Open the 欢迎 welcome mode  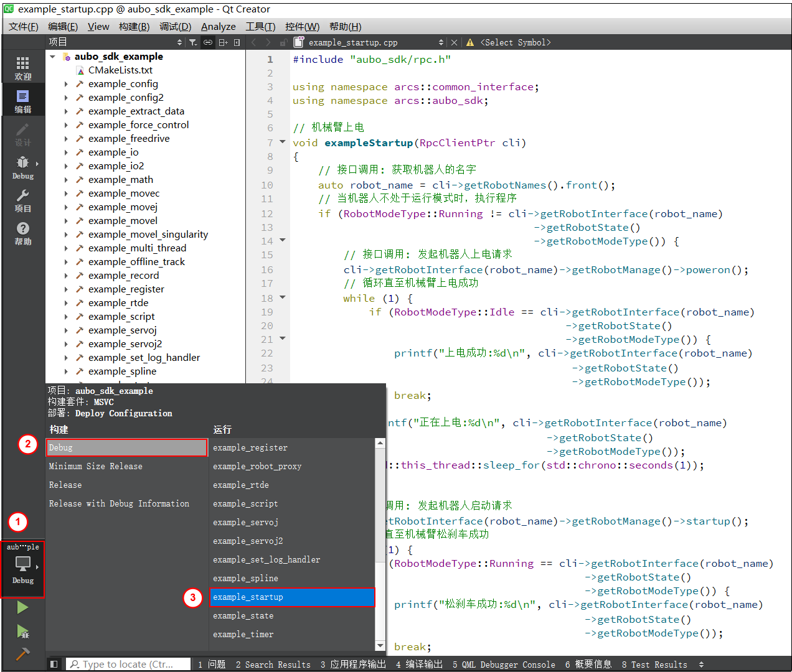click(x=22, y=68)
